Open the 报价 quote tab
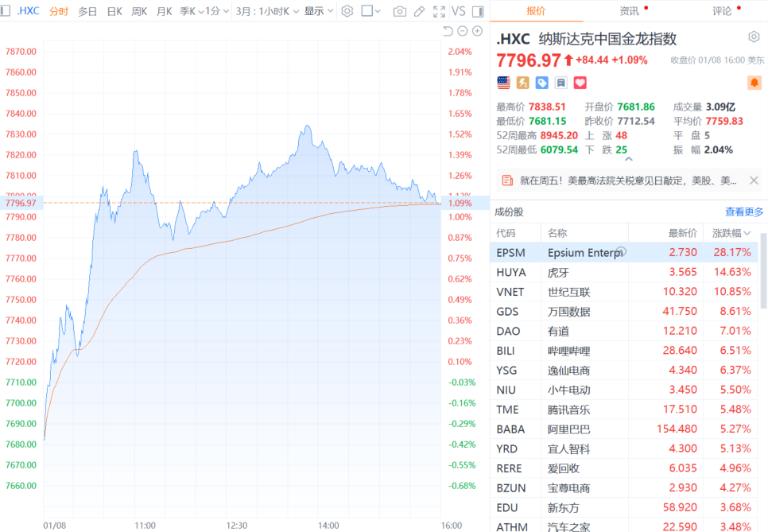 pos(536,11)
